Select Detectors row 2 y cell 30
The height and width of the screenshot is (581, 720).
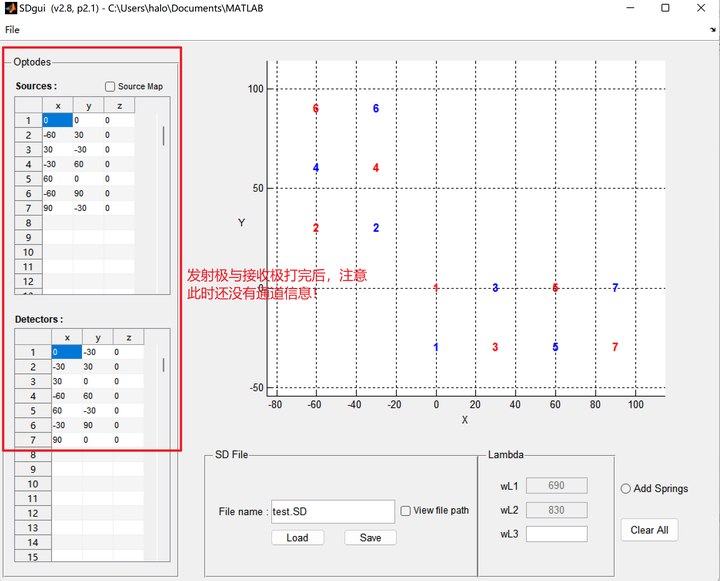pyautogui.click(x=97, y=367)
